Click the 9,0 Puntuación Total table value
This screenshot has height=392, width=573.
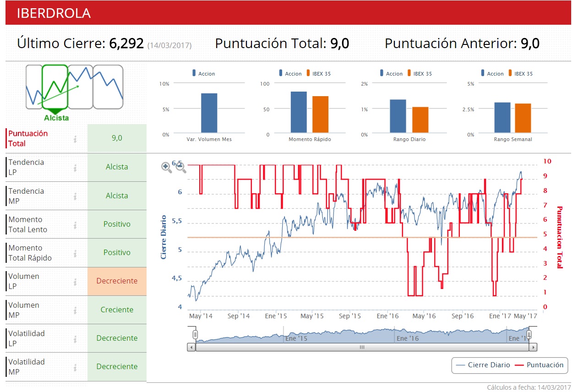[117, 138]
